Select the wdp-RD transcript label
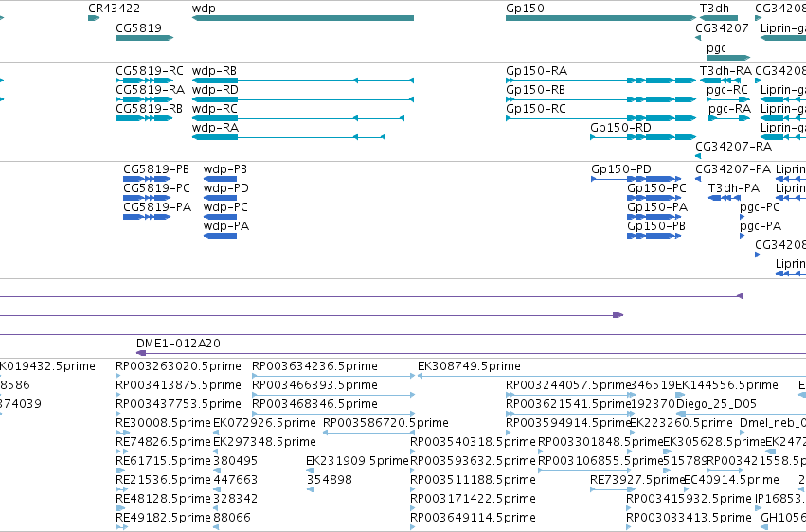 coord(215,89)
